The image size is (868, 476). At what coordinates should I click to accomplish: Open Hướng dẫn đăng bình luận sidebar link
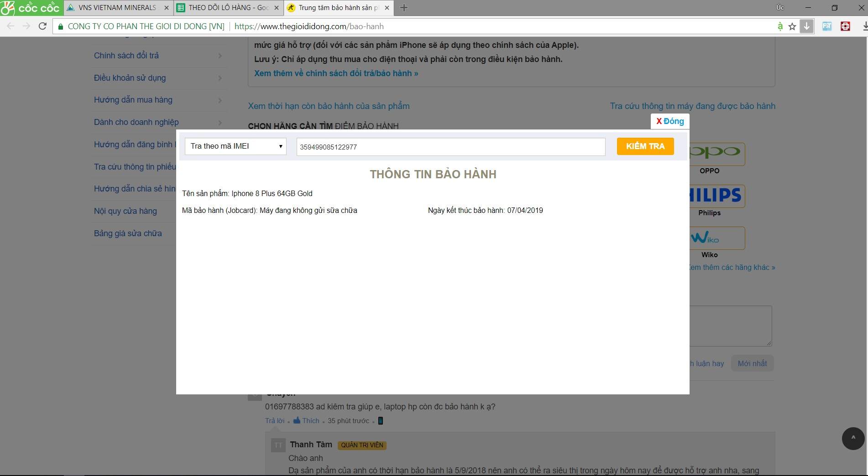click(x=135, y=145)
